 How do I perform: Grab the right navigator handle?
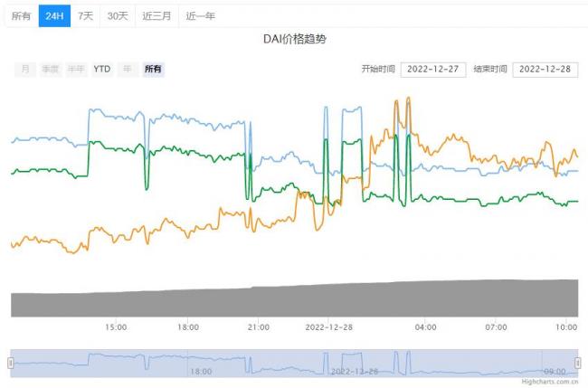click(578, 363)
